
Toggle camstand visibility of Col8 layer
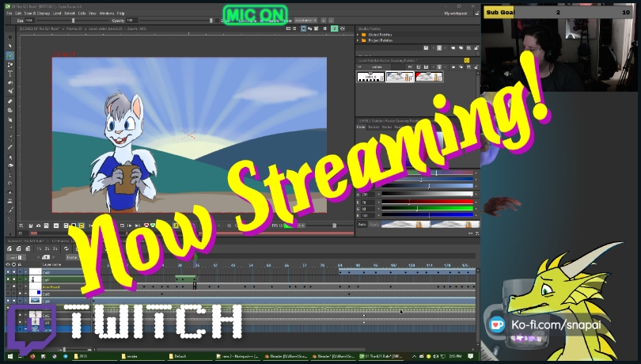point(14,272)
